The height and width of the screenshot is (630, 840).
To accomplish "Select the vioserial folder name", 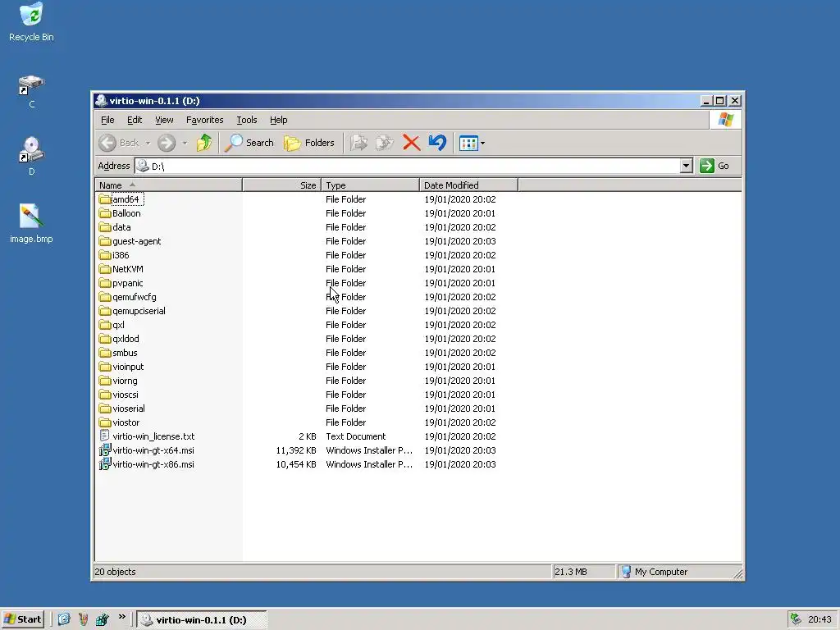I will (x=129, y=409).
